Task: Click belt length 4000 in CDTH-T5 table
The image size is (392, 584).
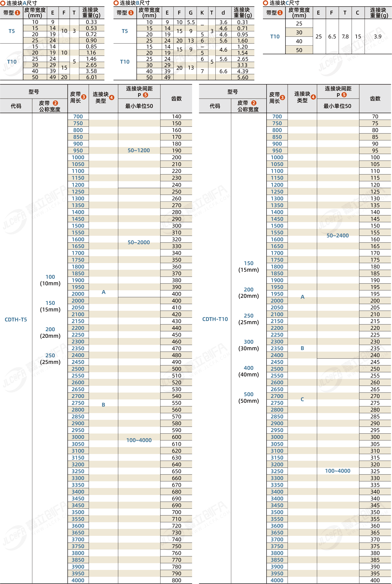Action: pos(78,580)
